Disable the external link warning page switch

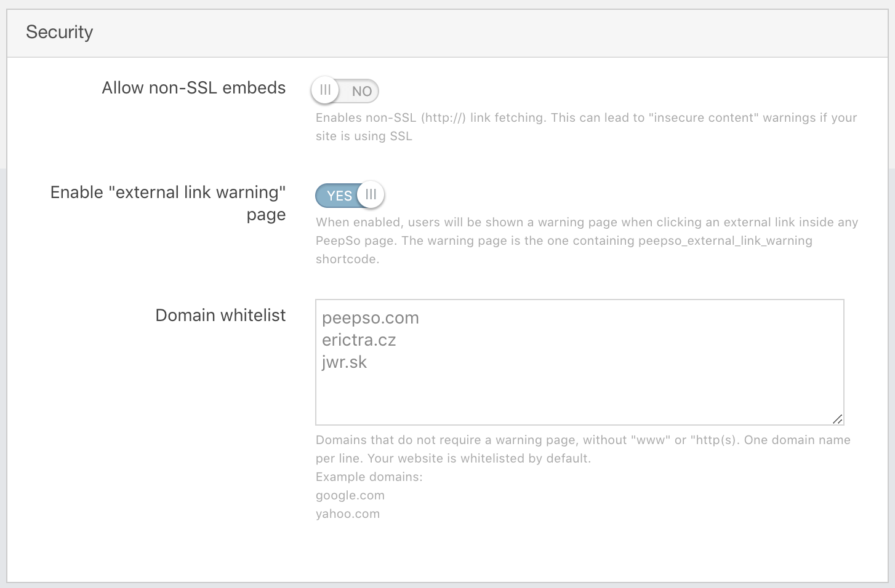[x=350, y=196]
